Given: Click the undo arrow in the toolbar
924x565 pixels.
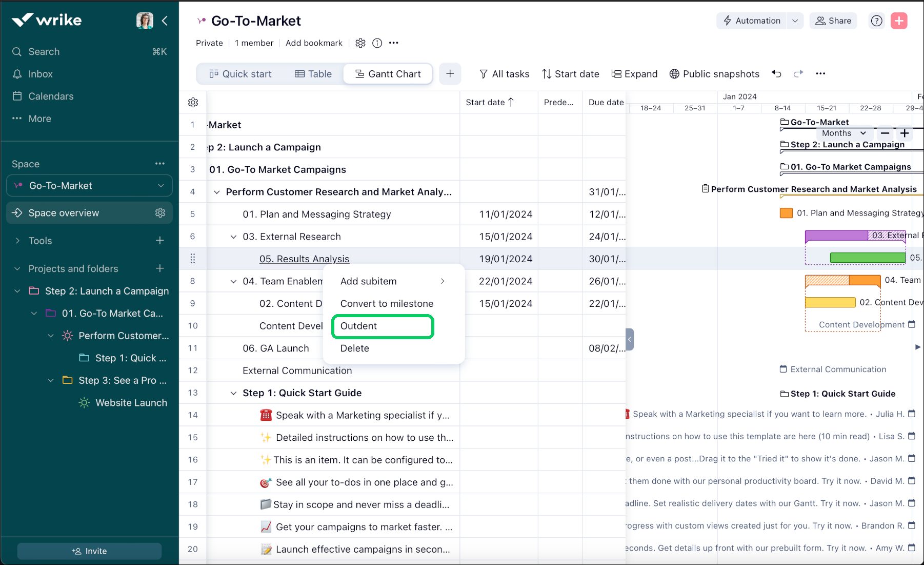Looking at the screenshot, I should tap(776, 73).
